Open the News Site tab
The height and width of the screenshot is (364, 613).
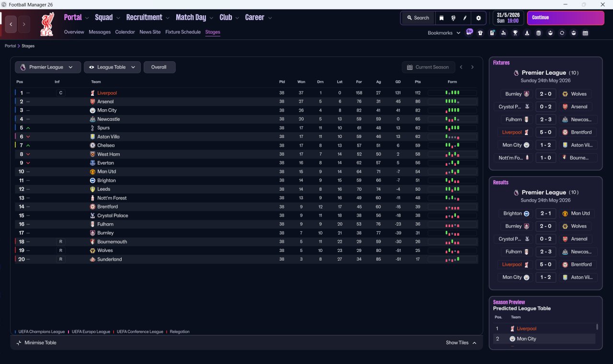coord(150,32)
